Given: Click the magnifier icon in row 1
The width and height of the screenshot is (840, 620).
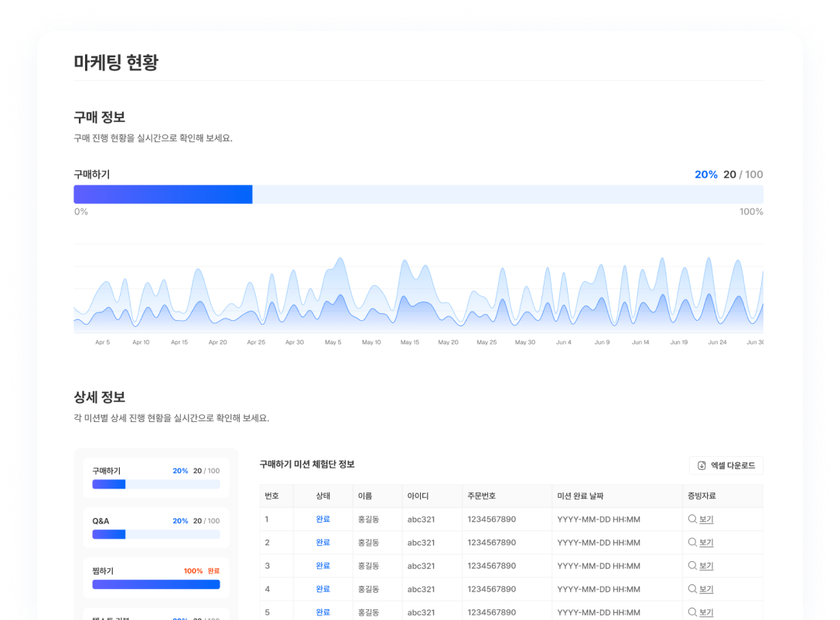Looking at the screenshot, I should [x=692, y=520].
